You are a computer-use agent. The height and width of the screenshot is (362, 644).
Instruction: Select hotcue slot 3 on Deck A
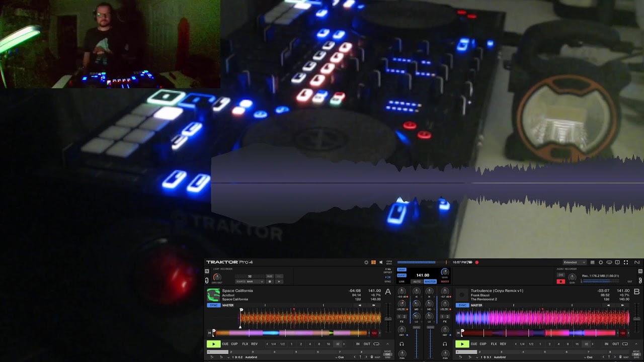[x=261, y=352]
